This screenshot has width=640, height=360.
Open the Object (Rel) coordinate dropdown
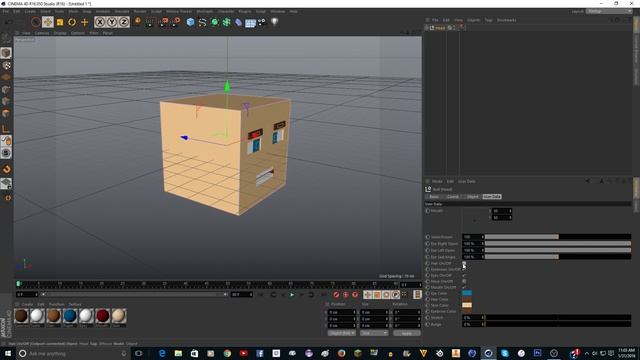pyautogui.click(x=342, y=333)
